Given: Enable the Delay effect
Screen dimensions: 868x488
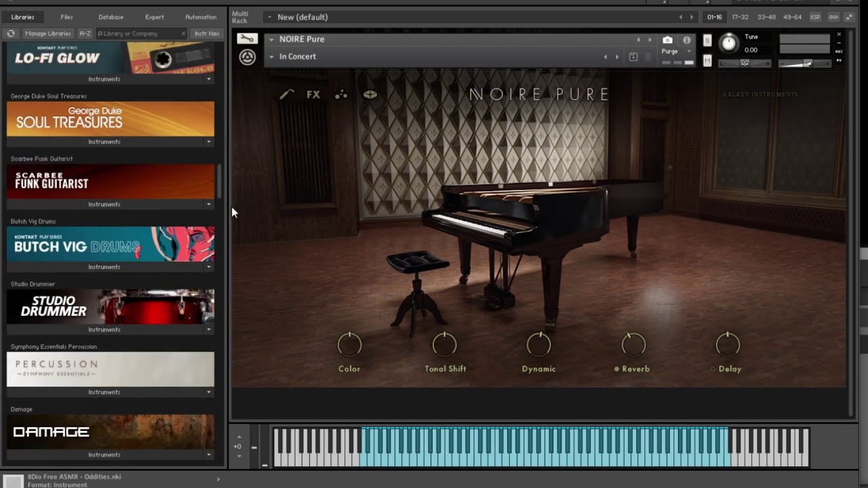Looking at the screenshot, I should click(x=713, y=369).
